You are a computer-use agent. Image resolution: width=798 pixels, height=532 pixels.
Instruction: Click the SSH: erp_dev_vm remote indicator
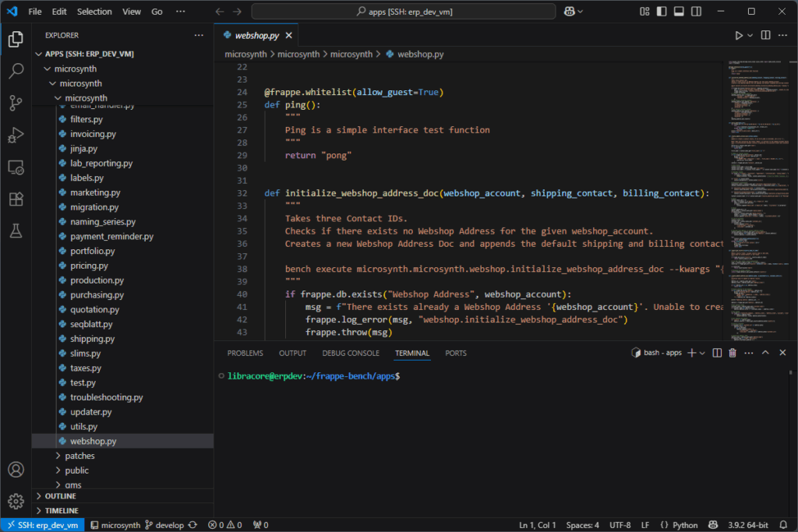click(x=44, y=525)
